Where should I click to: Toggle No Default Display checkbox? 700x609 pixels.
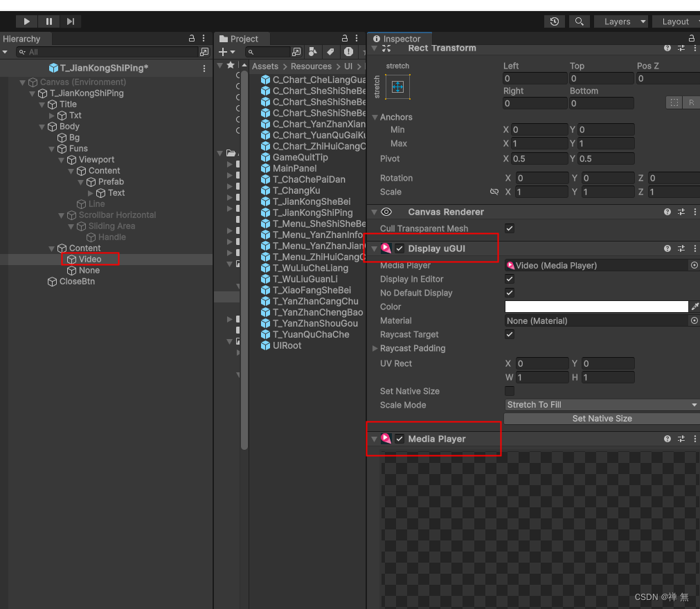(510, 293)
